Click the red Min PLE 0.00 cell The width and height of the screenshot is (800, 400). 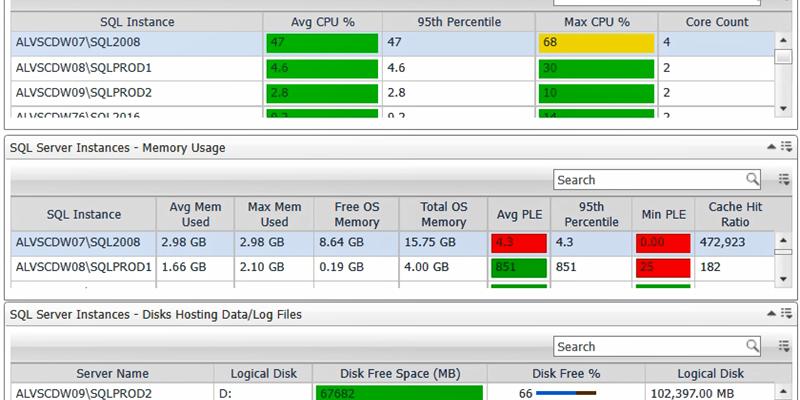point(663,243)
